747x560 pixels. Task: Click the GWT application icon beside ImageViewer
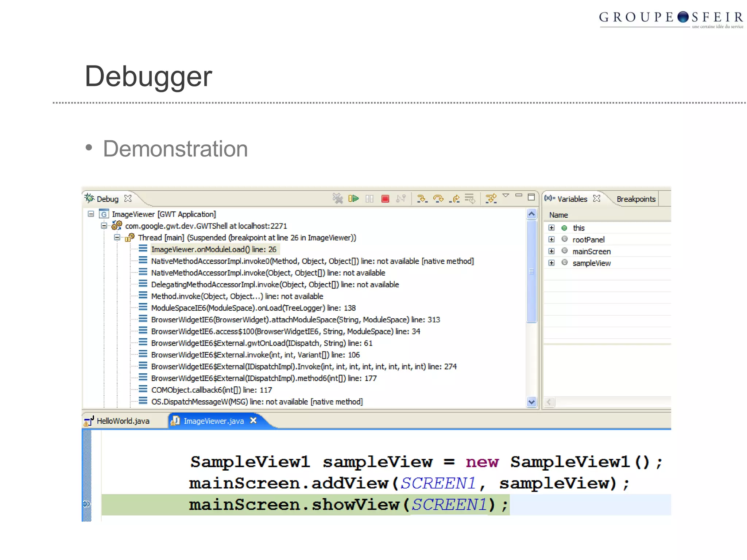pyautogui.click(x=104, y=214)
